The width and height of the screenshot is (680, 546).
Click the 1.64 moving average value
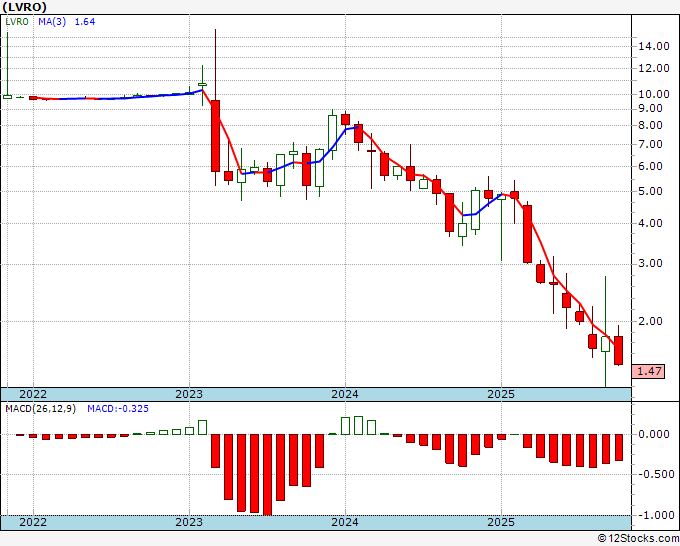tap(85, 22)
